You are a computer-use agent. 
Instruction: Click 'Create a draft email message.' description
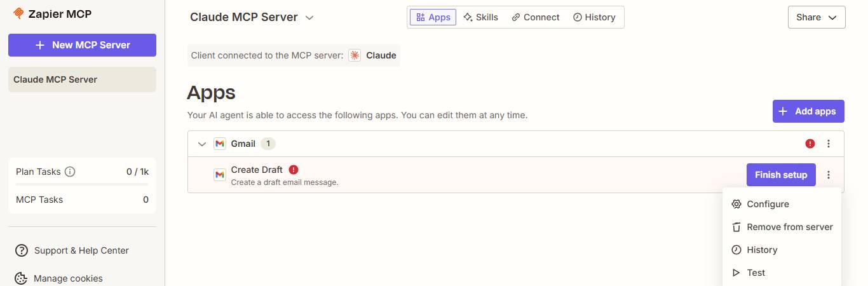(285, 182)
